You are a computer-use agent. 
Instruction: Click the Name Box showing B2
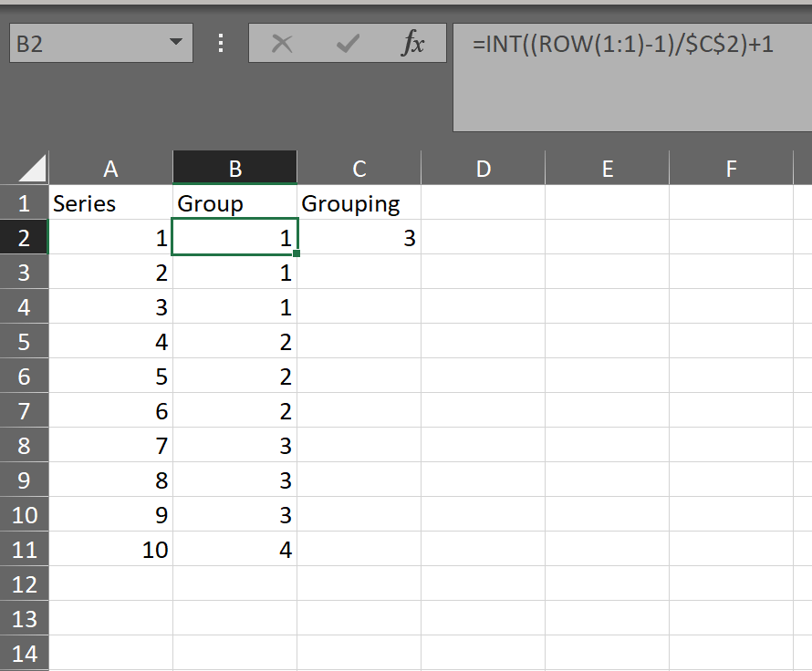(91, 42)
